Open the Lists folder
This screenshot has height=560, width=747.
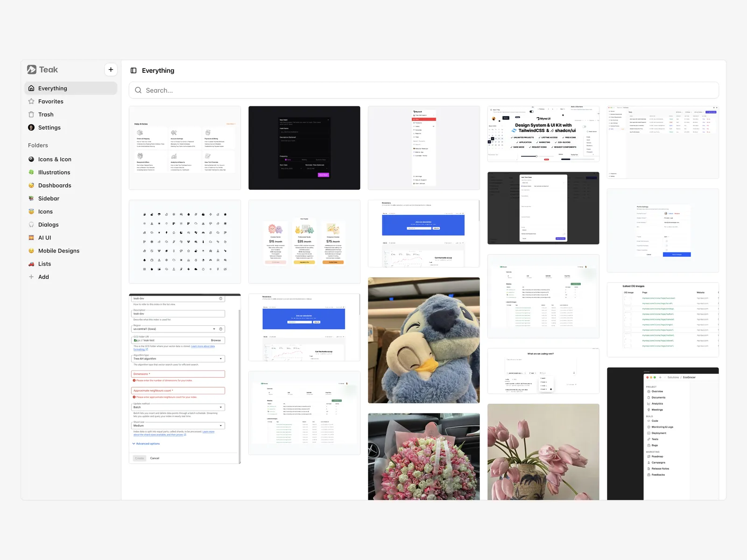[x=45, y=264]
